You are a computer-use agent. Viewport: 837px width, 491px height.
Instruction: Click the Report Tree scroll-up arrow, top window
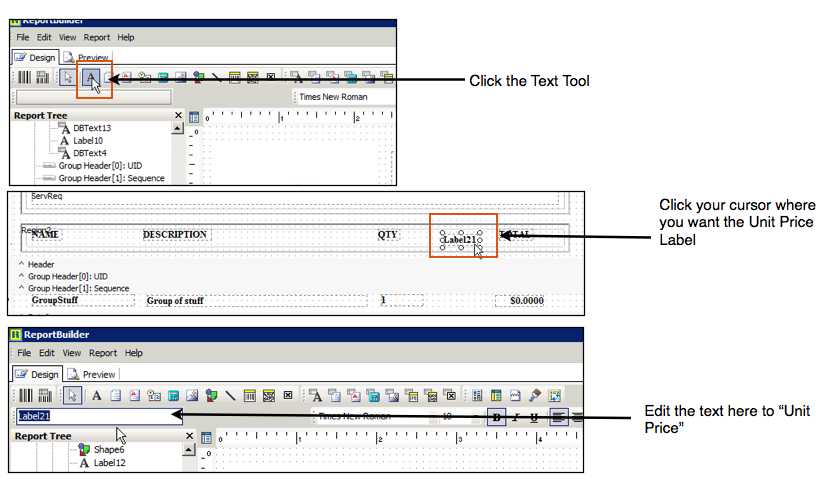177,128
